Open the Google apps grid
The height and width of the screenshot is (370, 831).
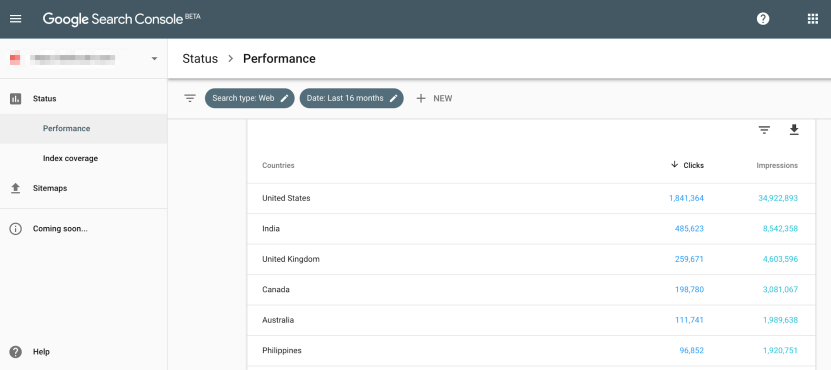pyautogui.click(x=812, y=19)
